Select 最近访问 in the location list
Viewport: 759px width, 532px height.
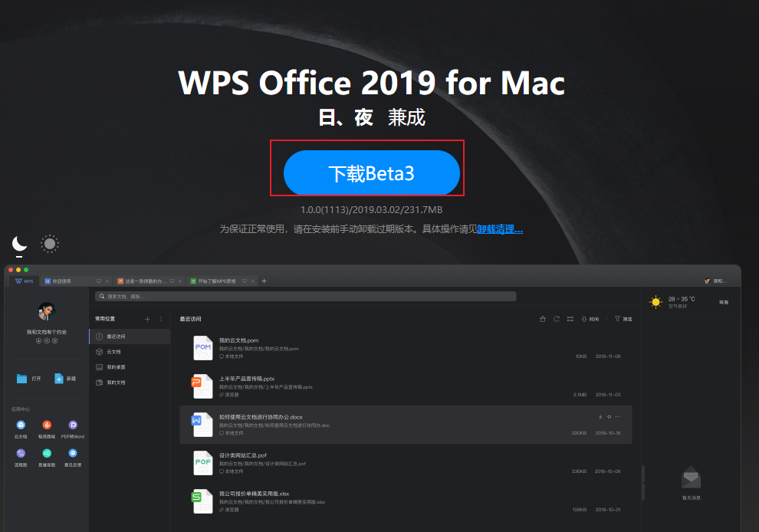coord(130,337)
